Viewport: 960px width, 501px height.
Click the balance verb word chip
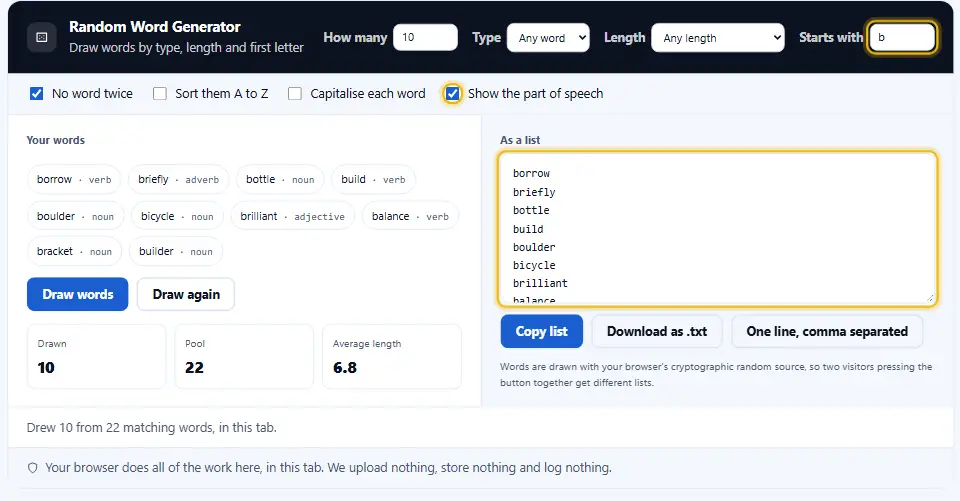pos(410,216)
